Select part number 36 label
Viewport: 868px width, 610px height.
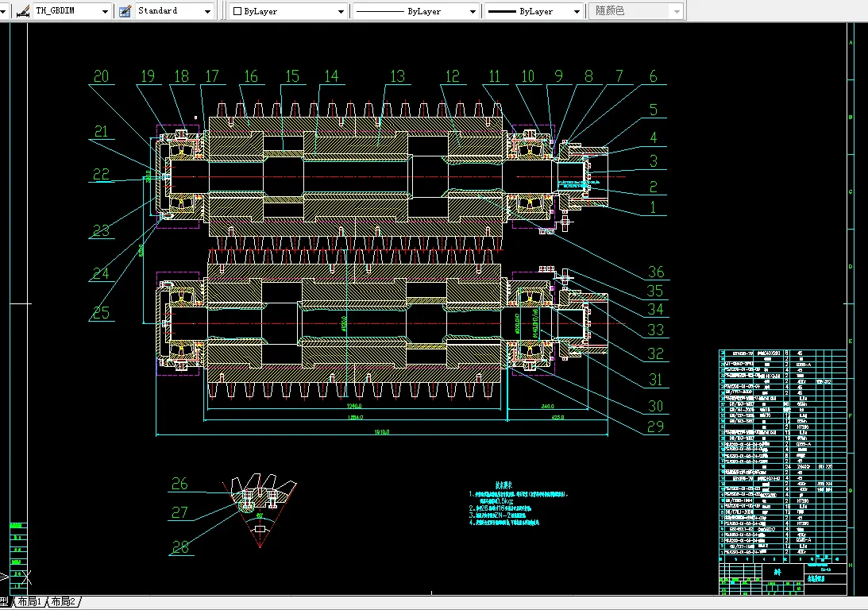[656, 272]
